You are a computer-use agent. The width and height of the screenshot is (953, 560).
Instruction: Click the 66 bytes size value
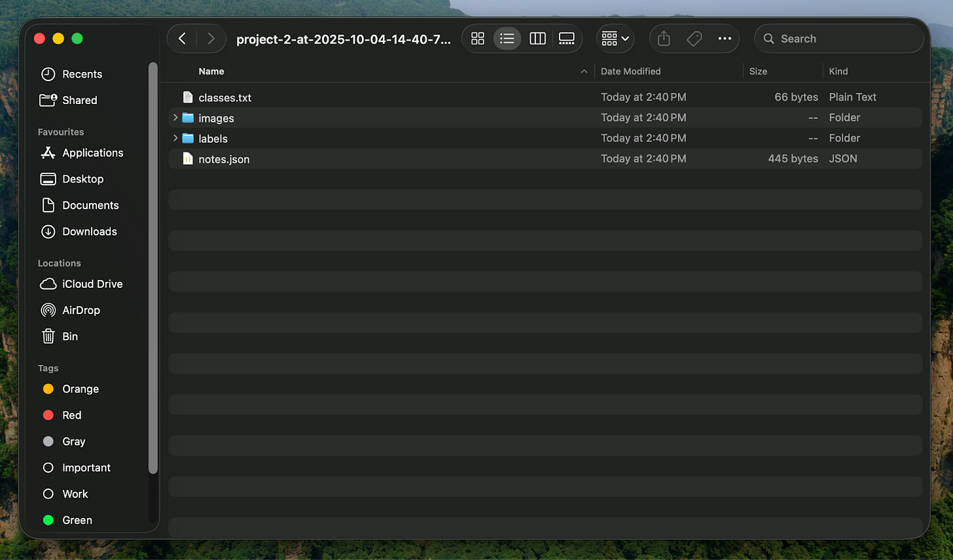click(796, 97)
